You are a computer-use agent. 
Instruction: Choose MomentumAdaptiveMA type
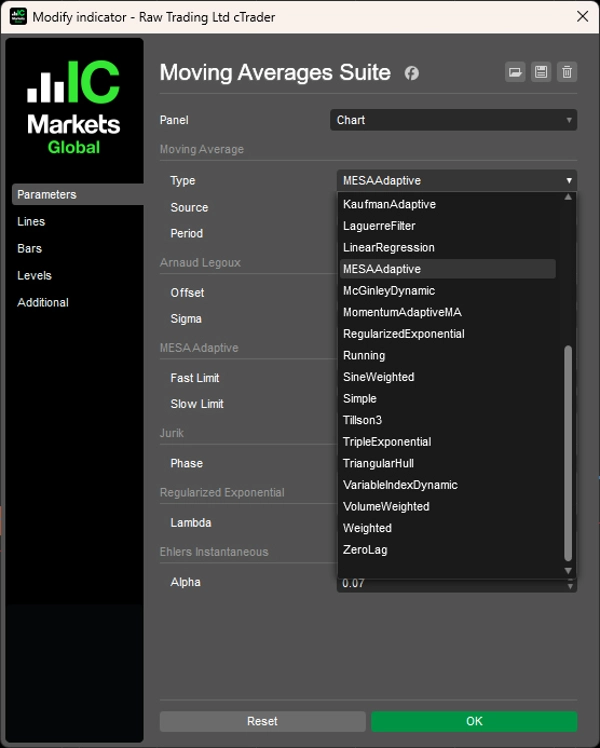[448, 312]
